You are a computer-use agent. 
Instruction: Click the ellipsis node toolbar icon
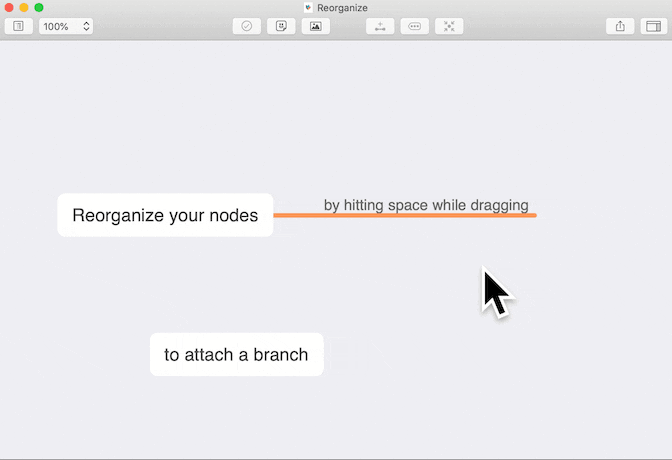pos(414,26)
